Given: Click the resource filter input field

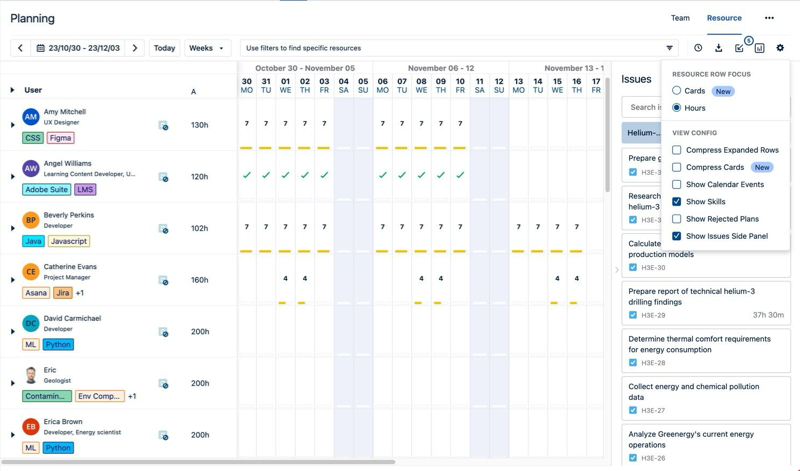Looking at the screenshot, I should tap(450, 48).
